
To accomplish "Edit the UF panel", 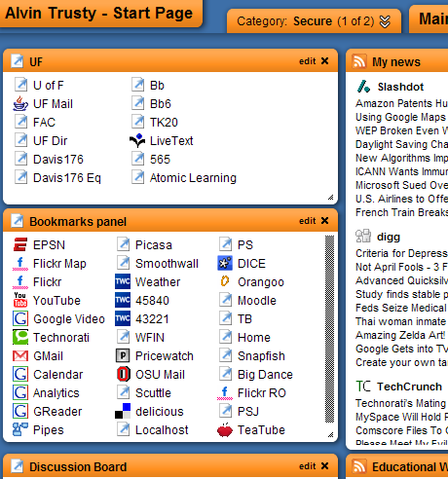I will [307, 61].
